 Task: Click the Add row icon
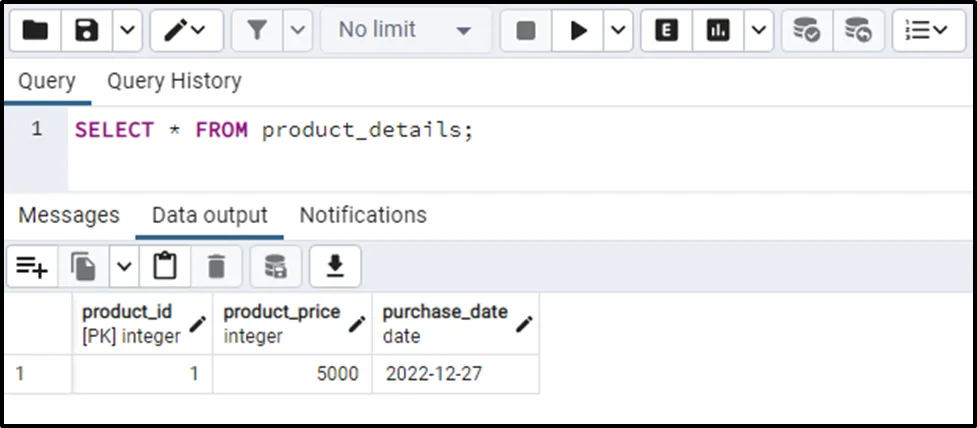click(31, 266)
